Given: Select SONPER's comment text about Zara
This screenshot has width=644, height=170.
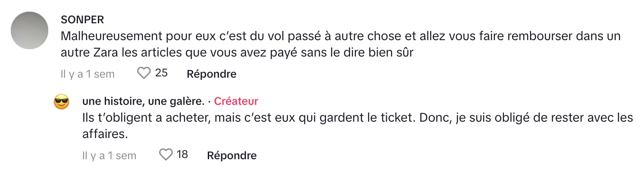Looking at the screenshot, I should 341,44.
